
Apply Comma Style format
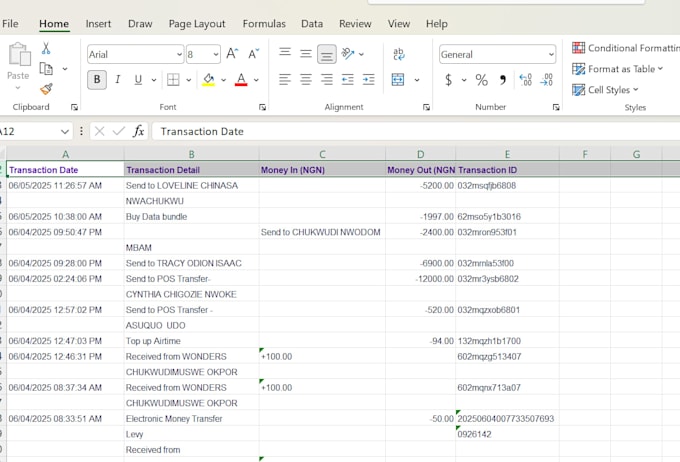503,80
